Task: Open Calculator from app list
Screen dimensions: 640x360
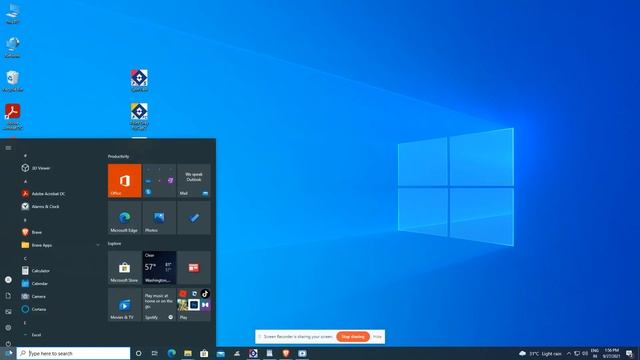Action: pos(59,271)
